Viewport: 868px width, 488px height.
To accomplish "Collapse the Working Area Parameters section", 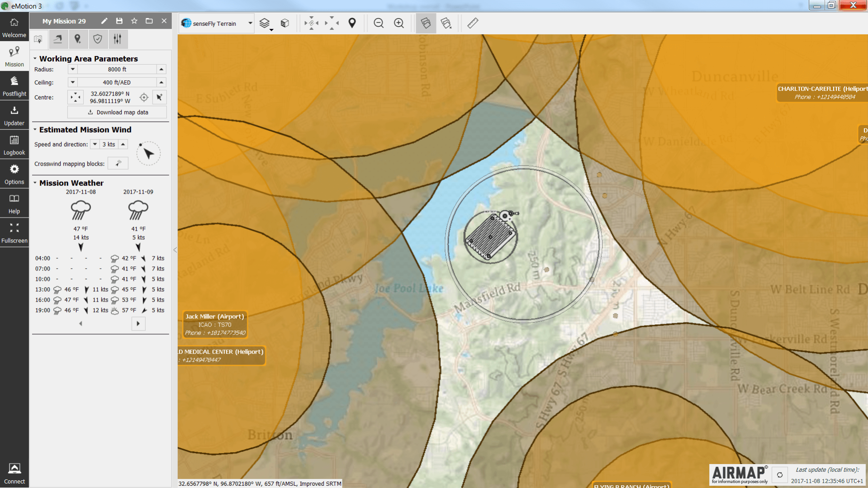I will [35, 59].
